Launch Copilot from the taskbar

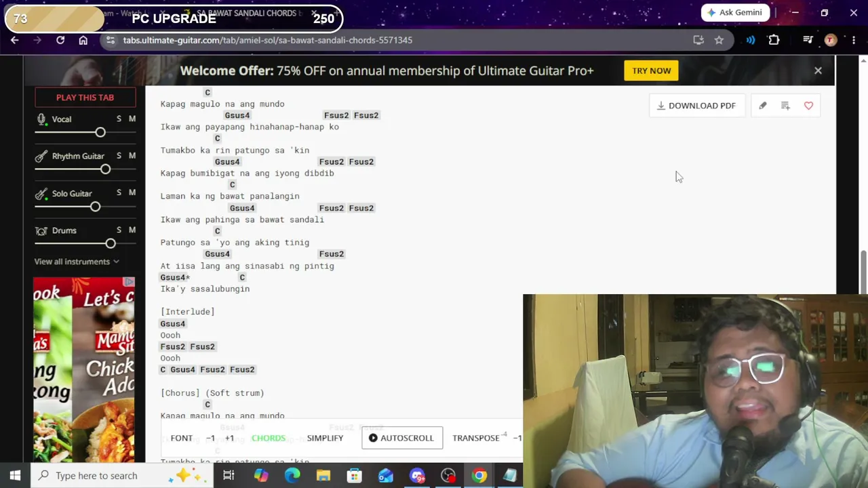[260, 475]
